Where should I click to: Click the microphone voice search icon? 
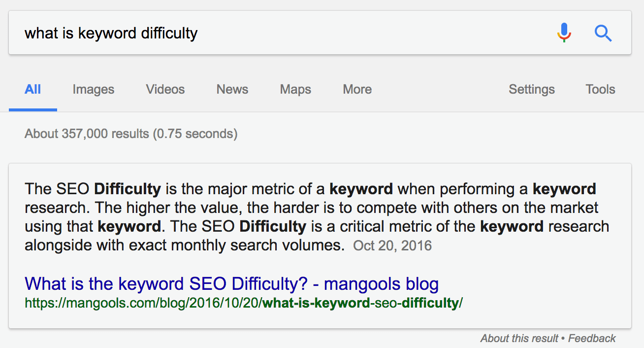pos(564,33)
